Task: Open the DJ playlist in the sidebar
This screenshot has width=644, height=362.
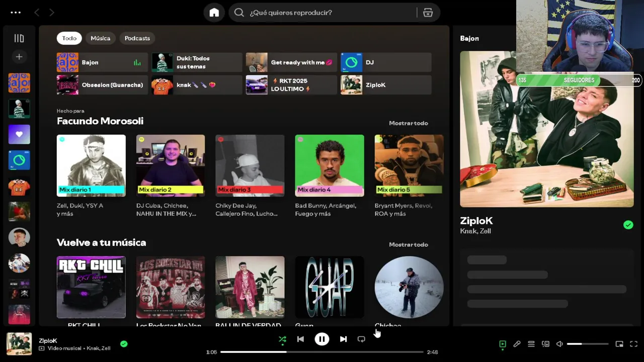Action: pyautogui.click(x=19, y=160)
